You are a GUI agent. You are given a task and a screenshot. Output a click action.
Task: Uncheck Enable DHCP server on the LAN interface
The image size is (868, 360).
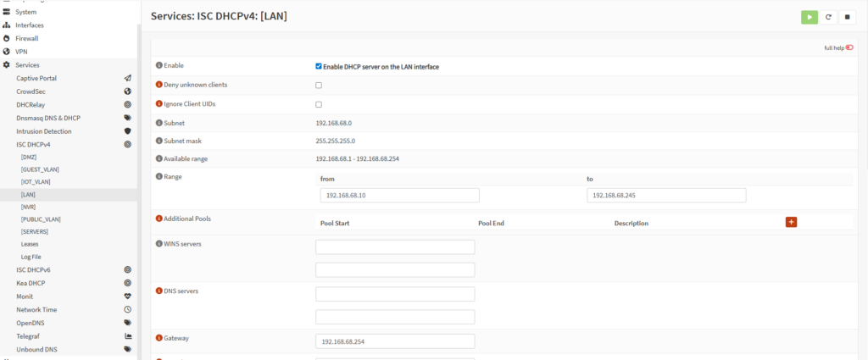[x=319, y=66]
